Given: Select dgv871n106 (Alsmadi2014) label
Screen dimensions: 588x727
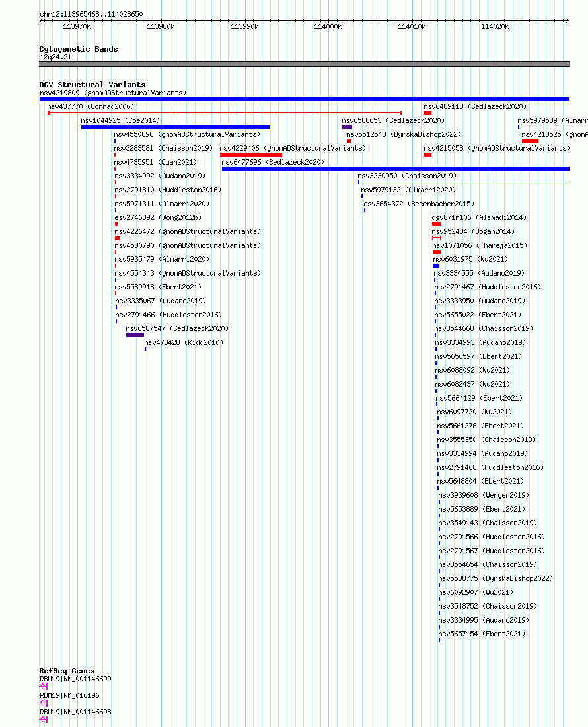Looking at the screenshot, I should (479, 218).
